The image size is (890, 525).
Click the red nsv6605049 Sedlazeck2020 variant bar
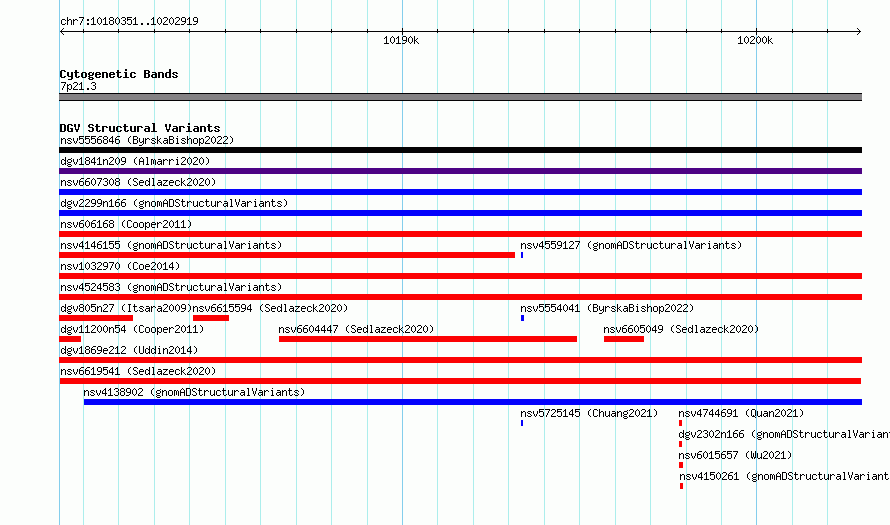[624, 339]
